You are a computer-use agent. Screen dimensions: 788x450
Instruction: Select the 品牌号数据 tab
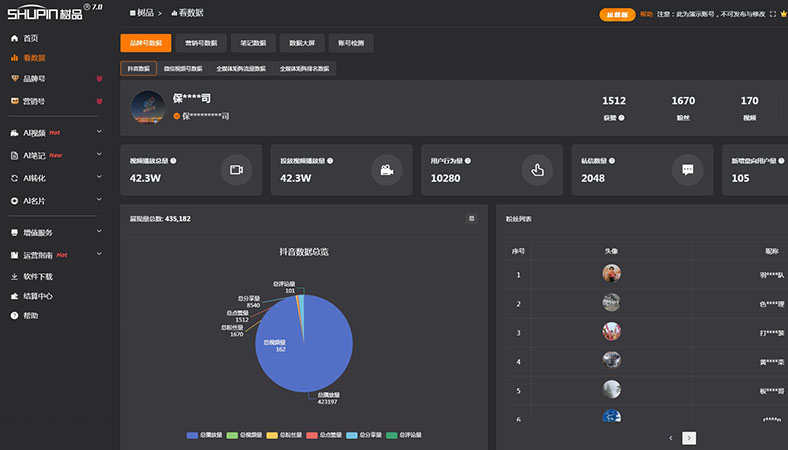[146, 43]
